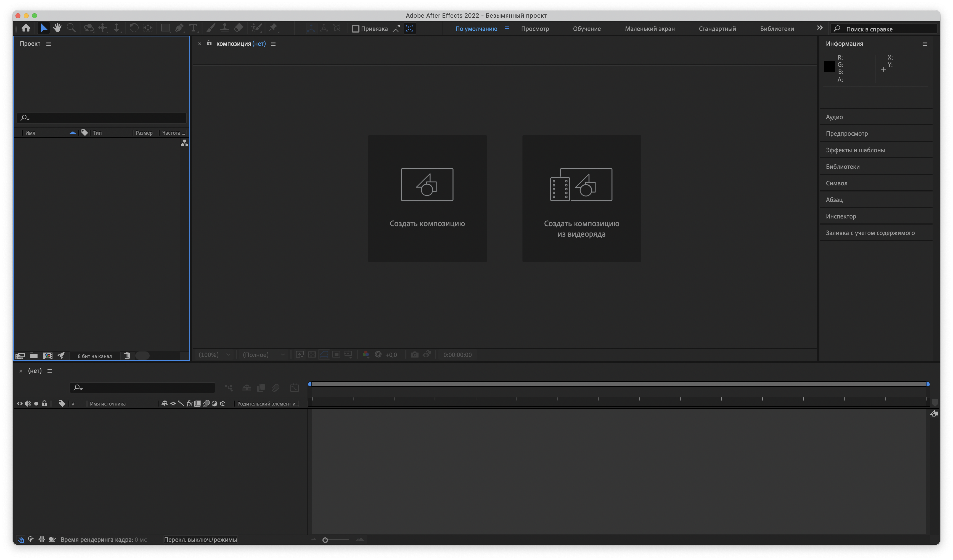
Task: Switch to the Стандартный workspace tab
Action: 717,29
